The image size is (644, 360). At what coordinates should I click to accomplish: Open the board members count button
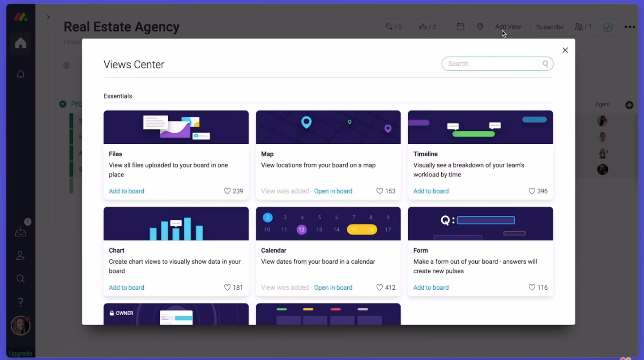coord(583,27)
